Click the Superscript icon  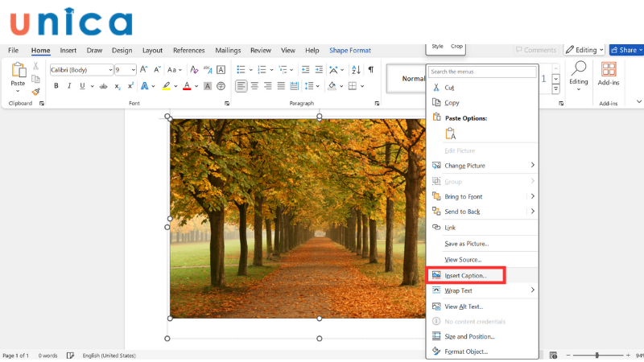(130, 86)
